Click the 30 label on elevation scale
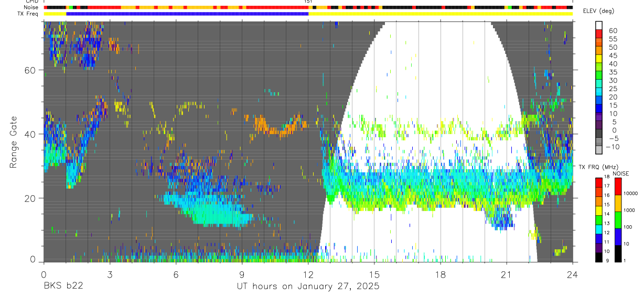Image resolution: width=644 pixels, height=297 pixels. pos(613,80)
